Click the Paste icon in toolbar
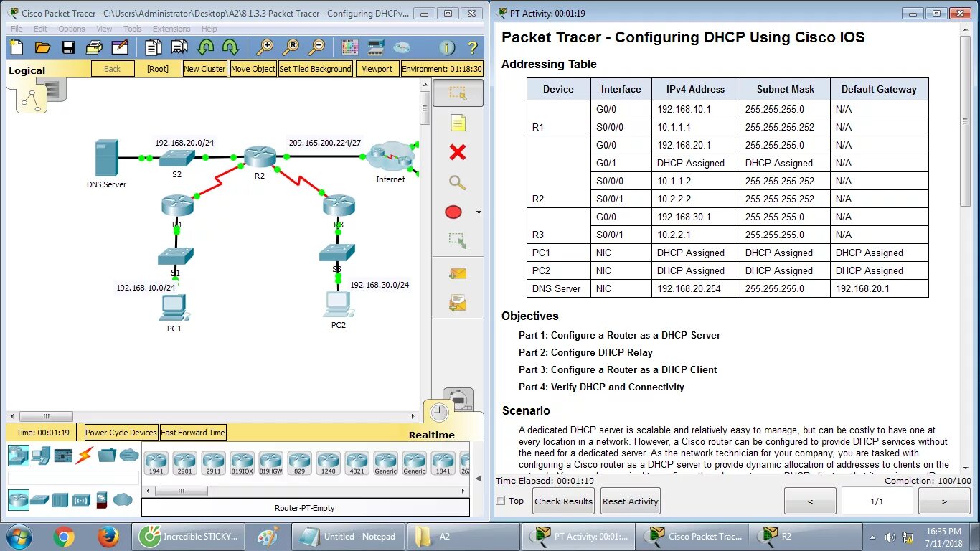This screenshot has width=980, height=551. (179, 47)
